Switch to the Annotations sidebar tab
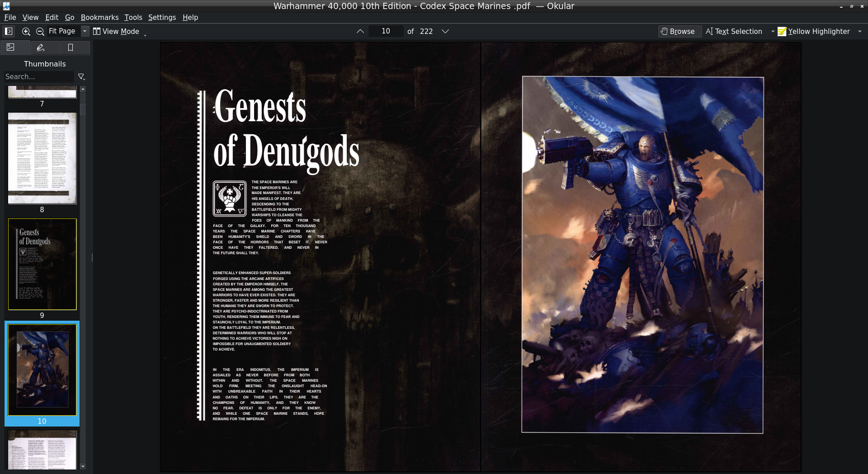This screenshot has width=868, height=474. [45, 47]
